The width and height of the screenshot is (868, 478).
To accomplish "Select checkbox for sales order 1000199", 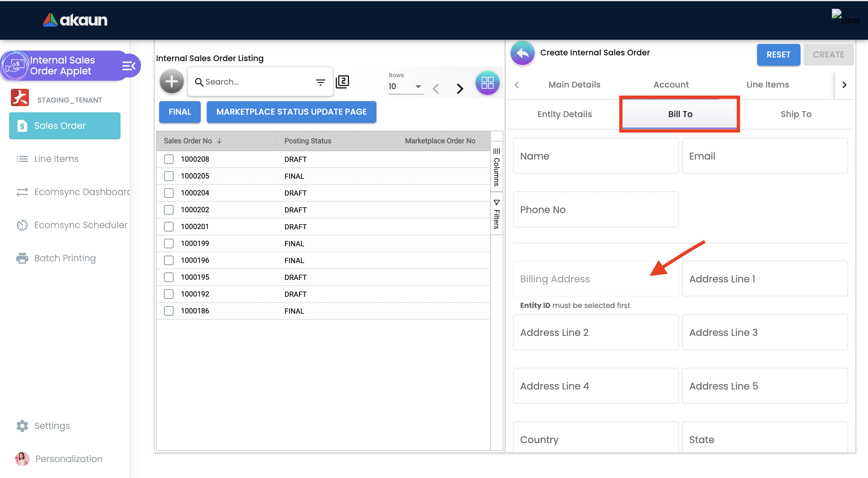I will coord(168,244).
